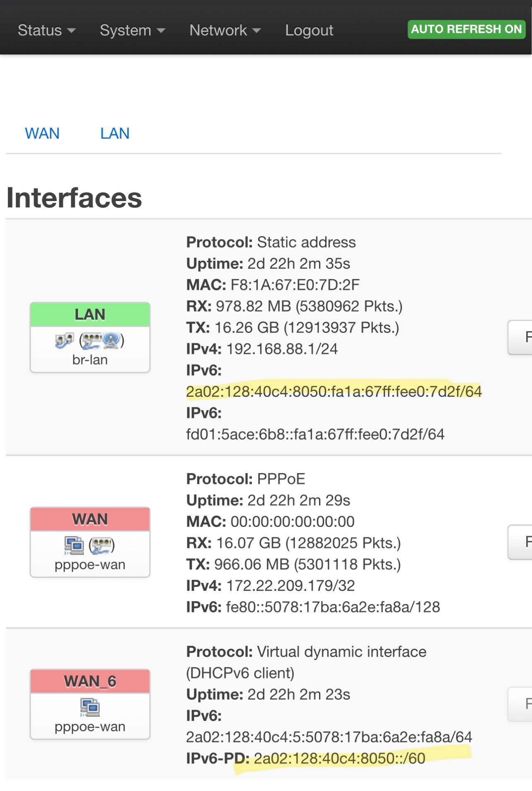Switch to the WAN tab
Image resolution: width=532 pixels, height=791 pixels.
[x=42, y=133]
